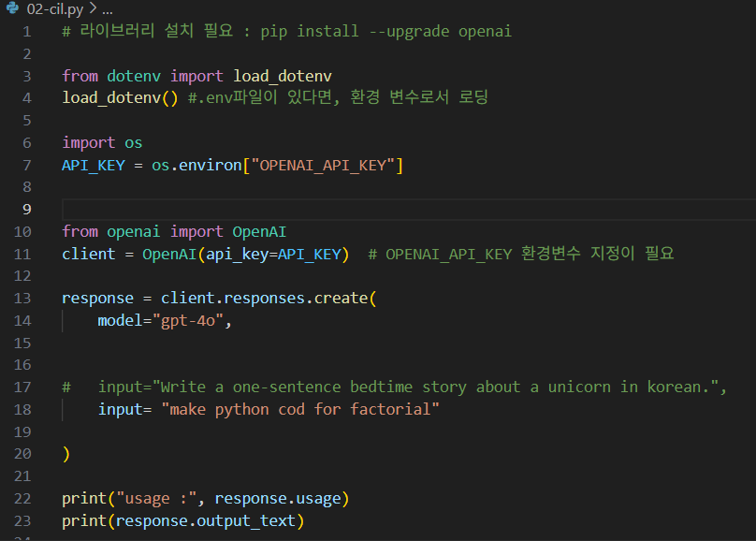Click the 'print' call on line 23
Screen dimensions: 756x541
(x=84, y=521)
